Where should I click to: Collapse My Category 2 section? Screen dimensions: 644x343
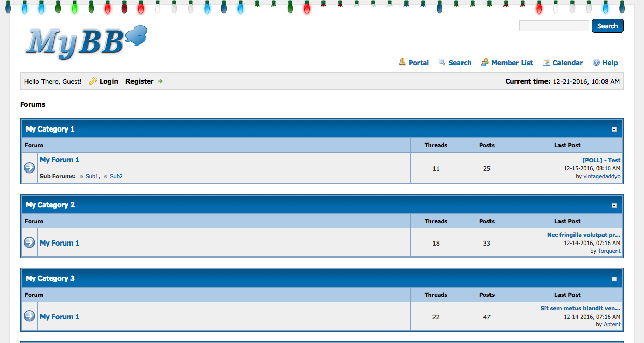tap(614, 205)
